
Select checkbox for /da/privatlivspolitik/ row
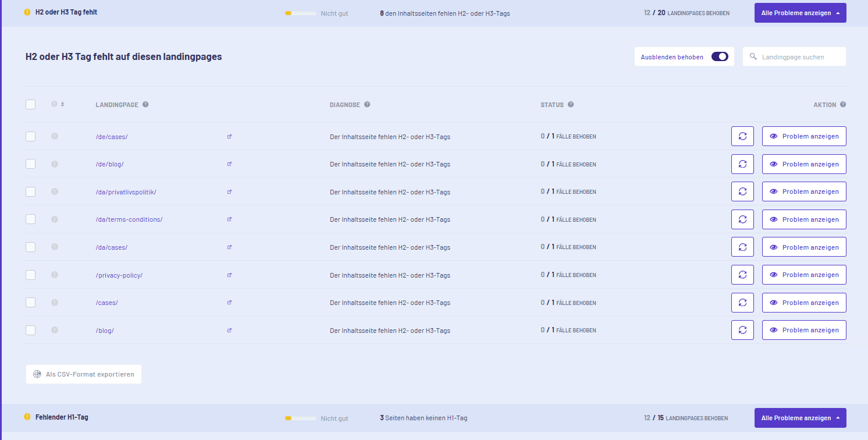[31, 191]
